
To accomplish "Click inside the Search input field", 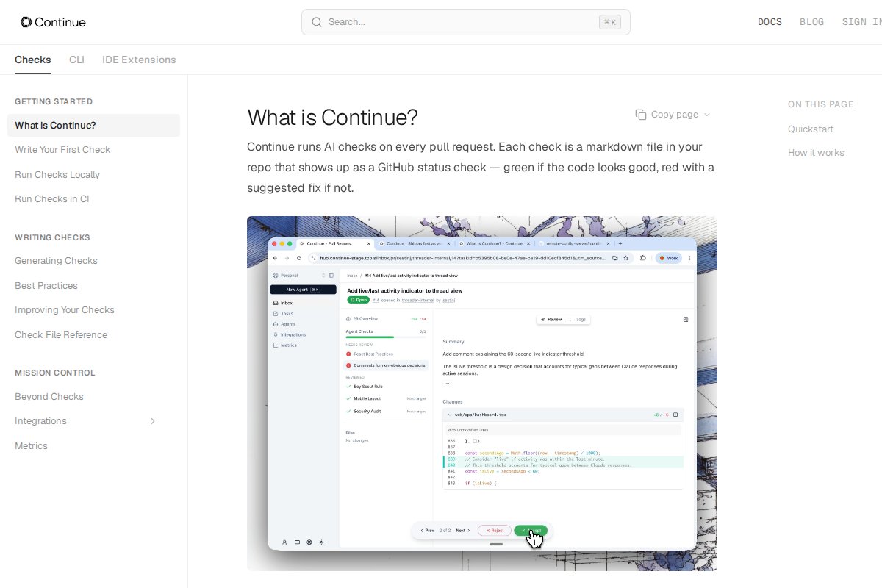I will (x=463, y=22).
